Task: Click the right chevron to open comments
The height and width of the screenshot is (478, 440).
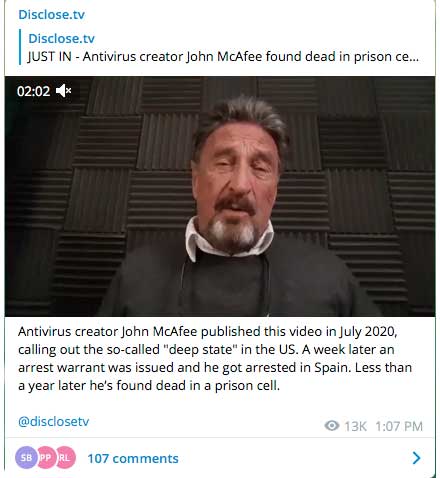Action: (416, 458)
